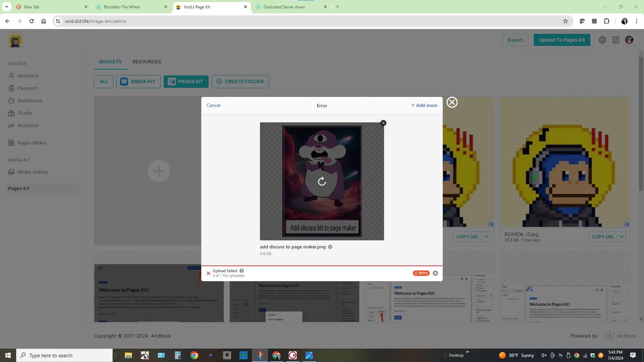Screen dimensions: 644x362
Task: Open the apps grid icon in header
Action: (616, 40)
